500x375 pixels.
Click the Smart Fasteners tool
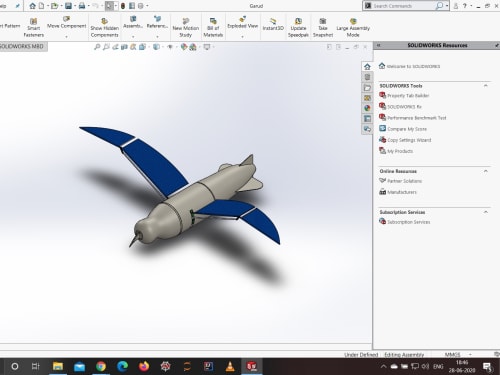pyautogui.click(x=33, y=28)
